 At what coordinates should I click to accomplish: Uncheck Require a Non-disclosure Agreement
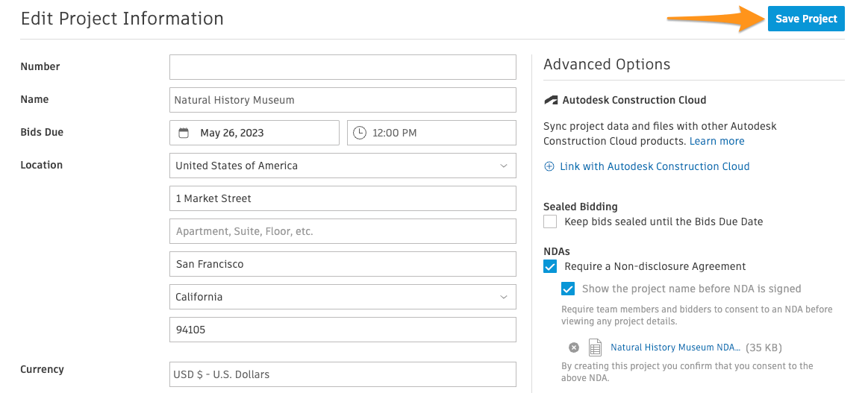(550, 266)
